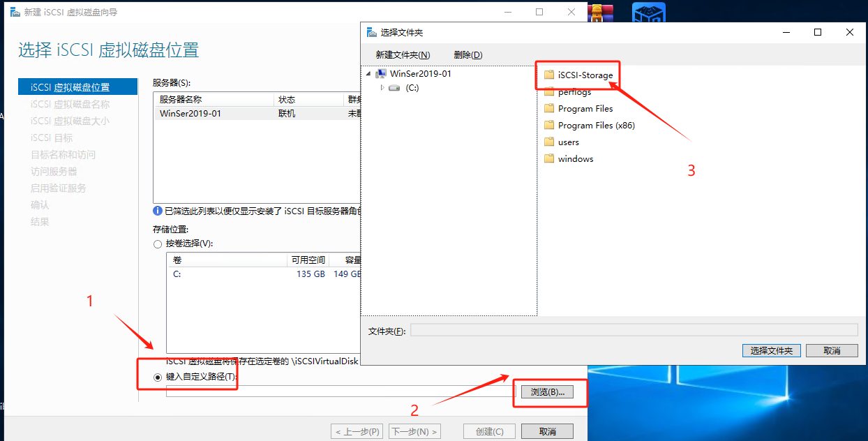
Task: Click the blue info icon below server list
Action: point(158,211)
